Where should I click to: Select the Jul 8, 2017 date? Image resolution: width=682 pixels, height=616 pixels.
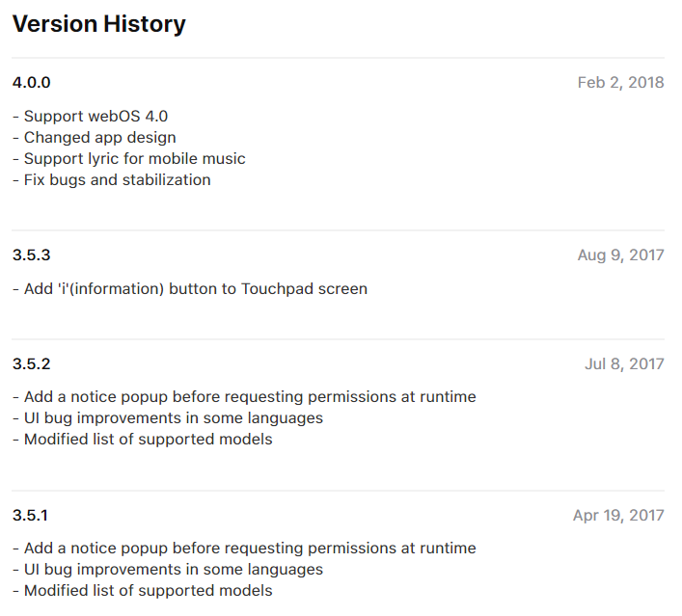[x=624, y=363]
